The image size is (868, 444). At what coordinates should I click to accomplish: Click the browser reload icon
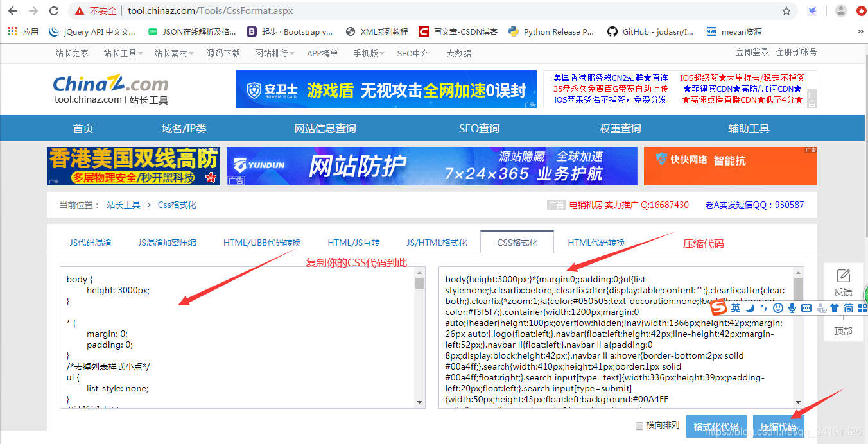(x=54, y=10)
